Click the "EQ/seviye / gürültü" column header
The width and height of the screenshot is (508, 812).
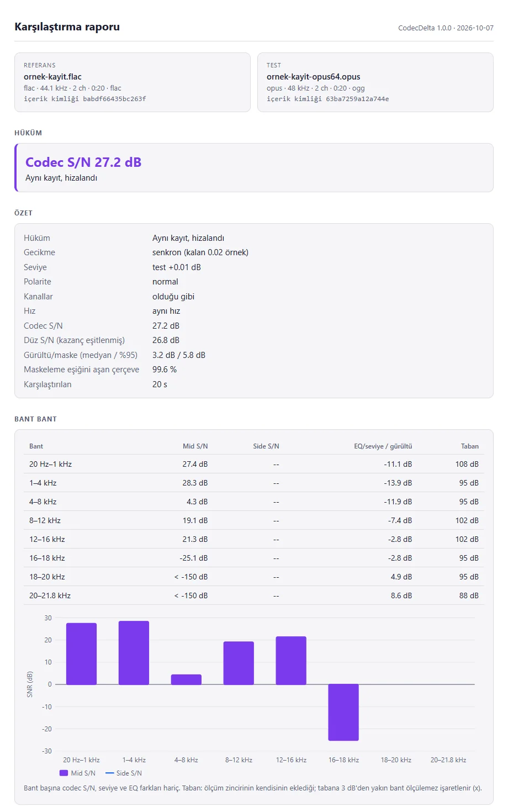click(383, 446)
